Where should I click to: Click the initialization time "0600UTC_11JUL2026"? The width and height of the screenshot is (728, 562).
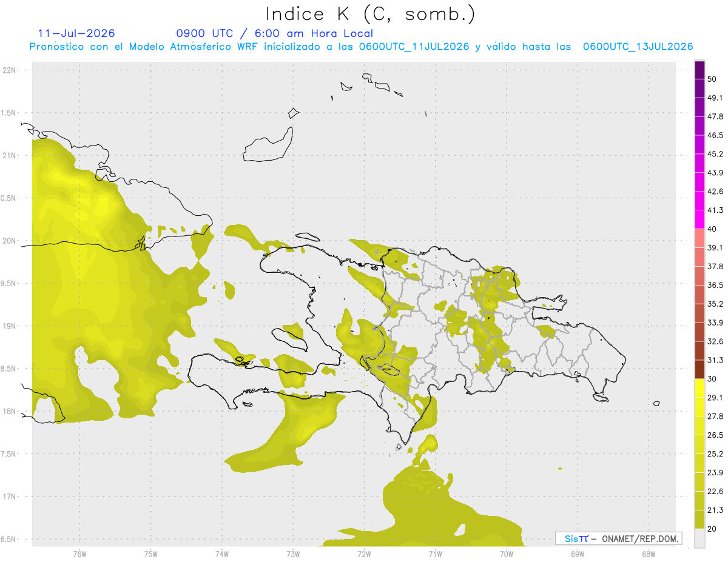pyautogui.click(x=414, y=47)
